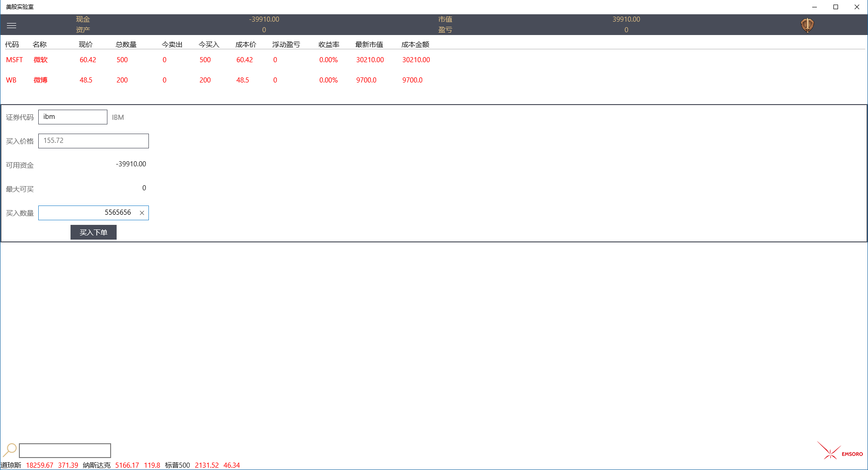Click the MSFT 0.00% yield cell
The height and width of the screenshot is (470, 868).
coord(329,60)
